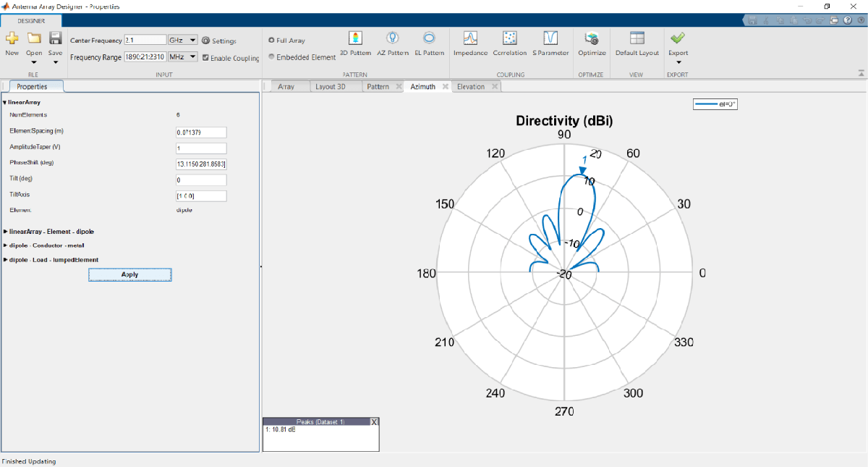Screen dimensions: 868x467
Task: Show the Impedance plot
Action: (470, 39)
